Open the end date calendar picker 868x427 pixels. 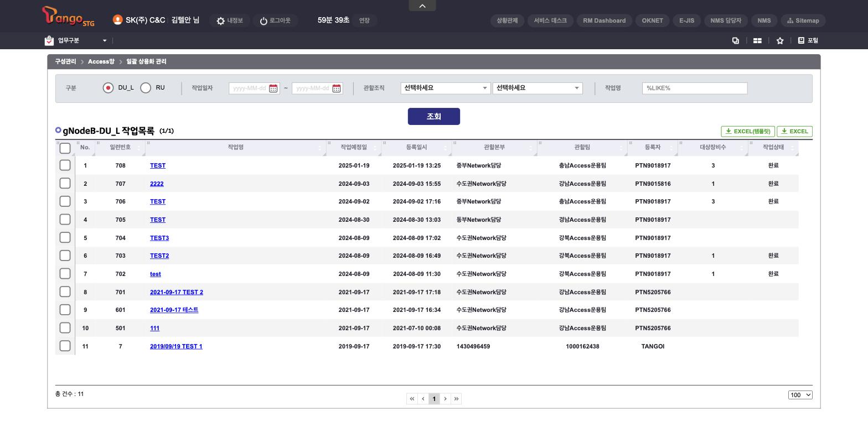click(337, 88)
